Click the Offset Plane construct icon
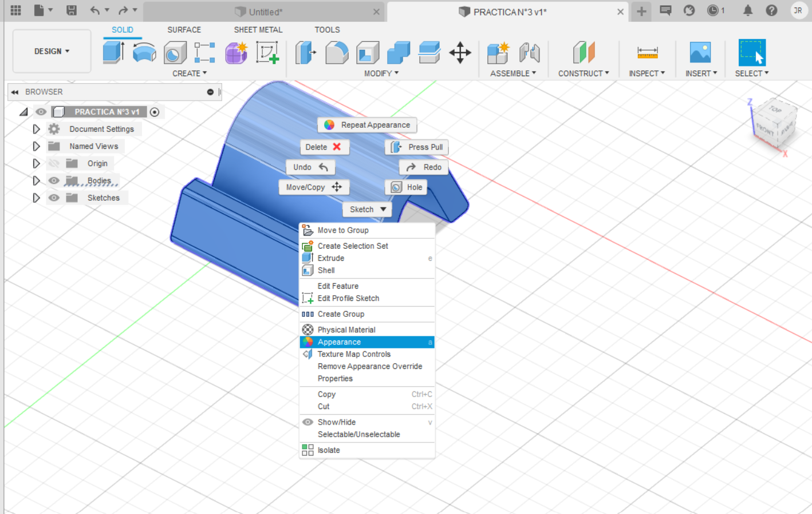Image resolution: width=812 pixels, height=514 pixels. 584,53
